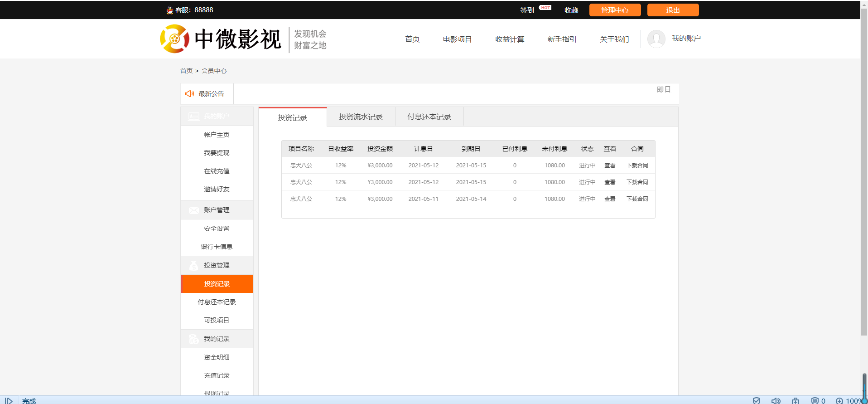Click 查看 in the 2021-05-14 row
The height and width of the screenshot is (404, 868).
[610, 199]
